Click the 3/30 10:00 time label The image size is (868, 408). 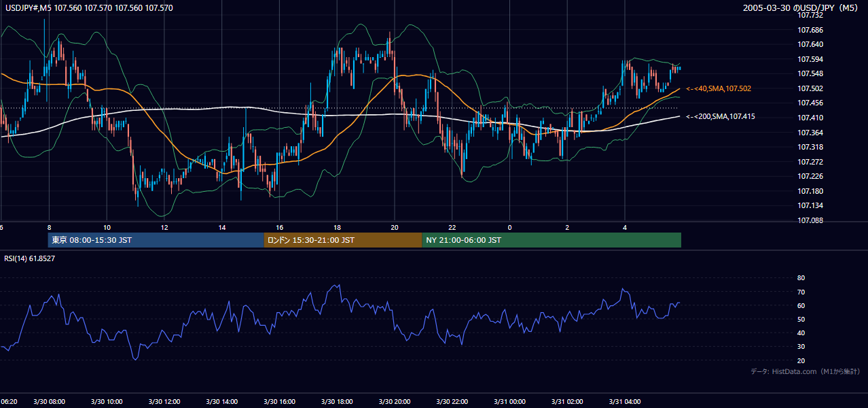107,402
